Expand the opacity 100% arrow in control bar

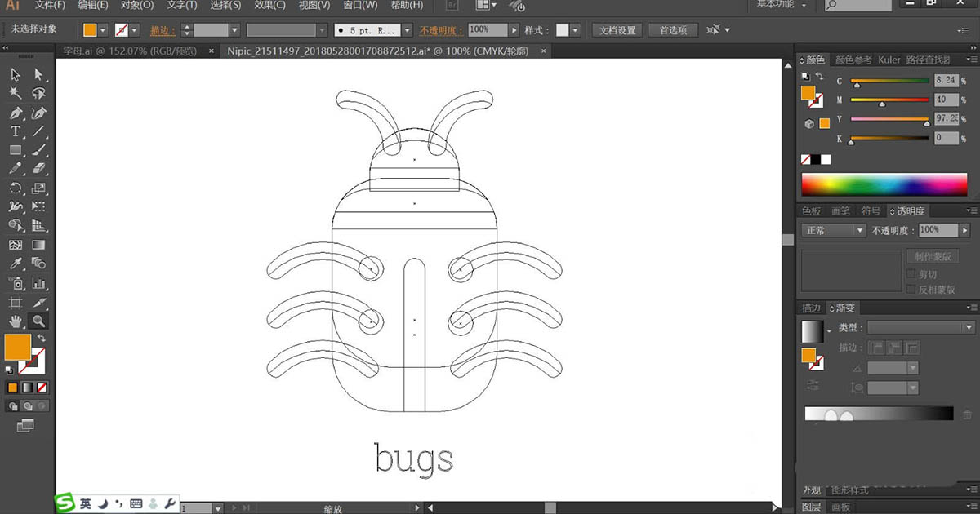point(514,30)
